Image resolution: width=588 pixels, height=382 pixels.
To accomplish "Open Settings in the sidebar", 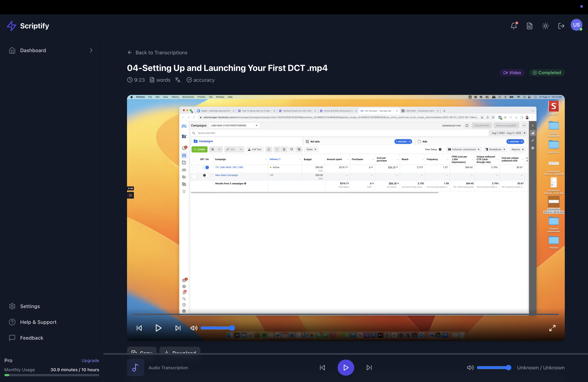I will [x=30, y=306].
